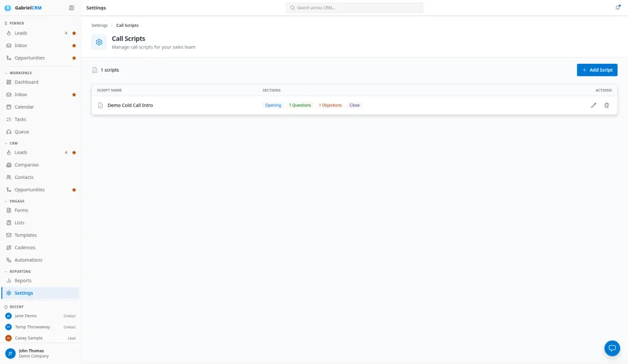Click Temp Throwaway avatar in Recent
The height and width of the screenshot is (364, 628).
[9, 327]
